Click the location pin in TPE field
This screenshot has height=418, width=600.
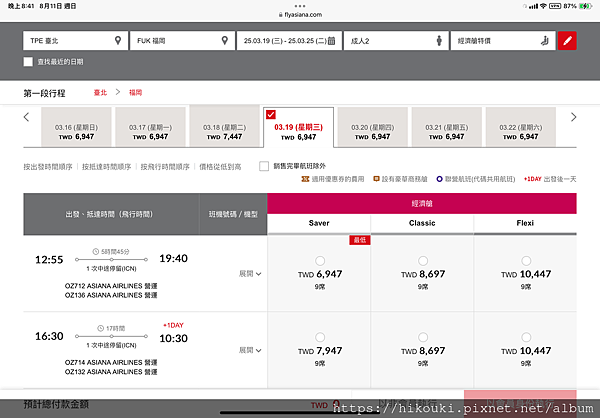point(118,40)
